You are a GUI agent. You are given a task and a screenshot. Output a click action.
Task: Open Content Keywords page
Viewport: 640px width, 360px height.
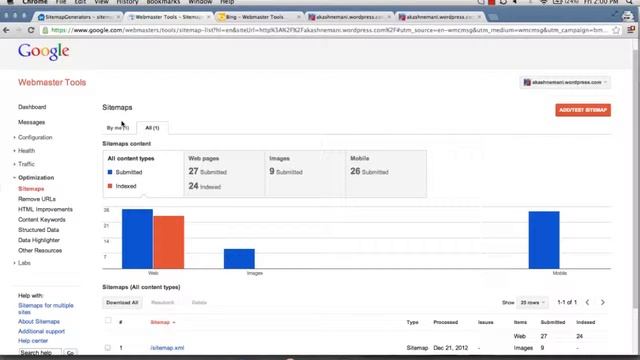click(x=42, y=220)
